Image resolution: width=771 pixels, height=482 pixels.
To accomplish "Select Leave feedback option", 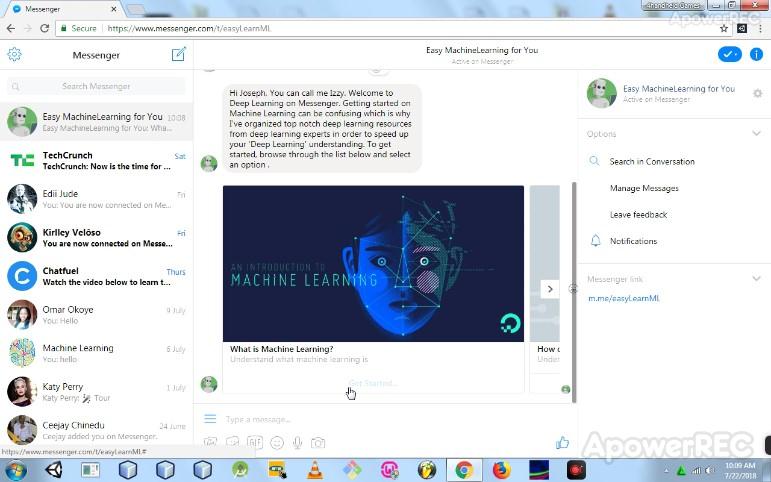I will [638, 214].
